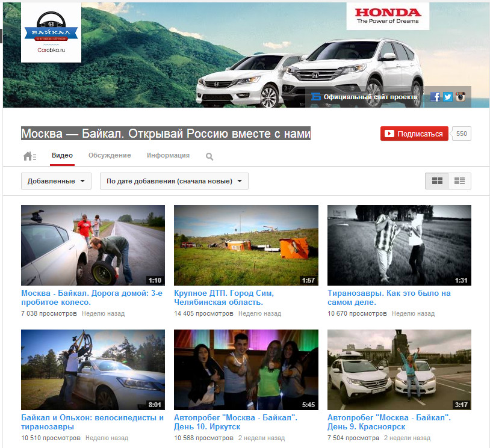This screenshot has height=448, width=490.
Task: Click the 10 670 просмотров text
Action: pyautogui.click(x=357, y=313)
